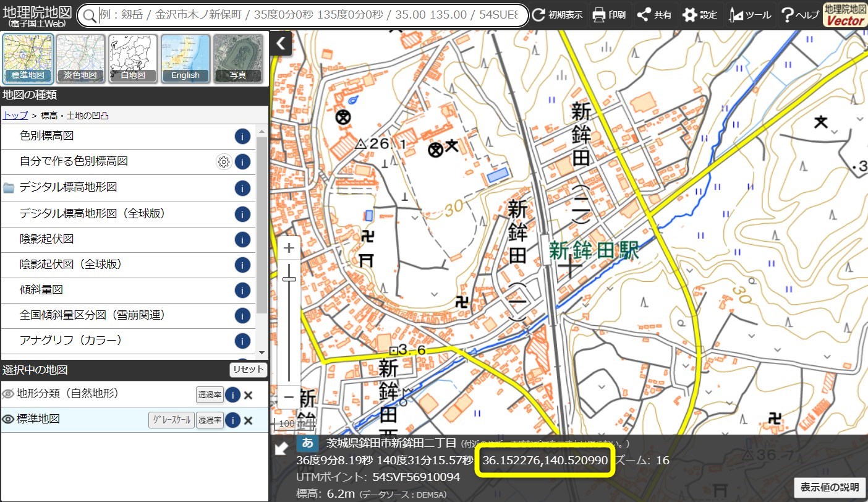
Task: Show info for 色別標高図
Action: pyautogui.click(x=242, y=137)
